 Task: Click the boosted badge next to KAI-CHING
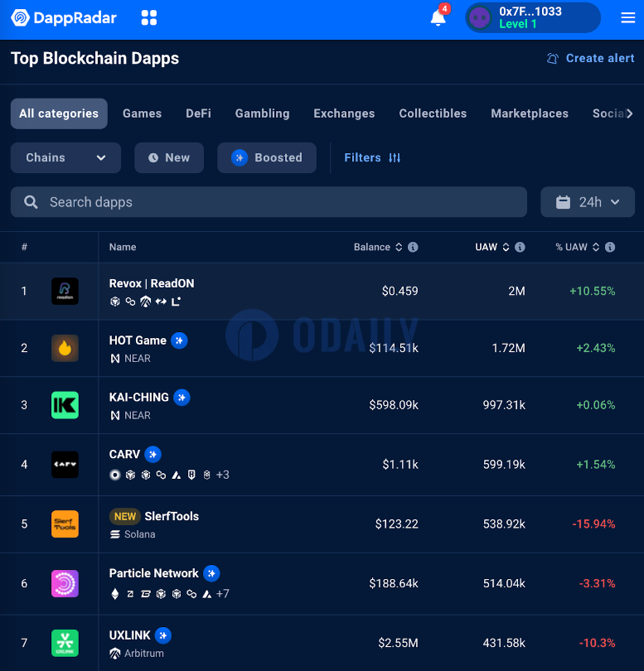pyautogui.click(x=182, y=398)
